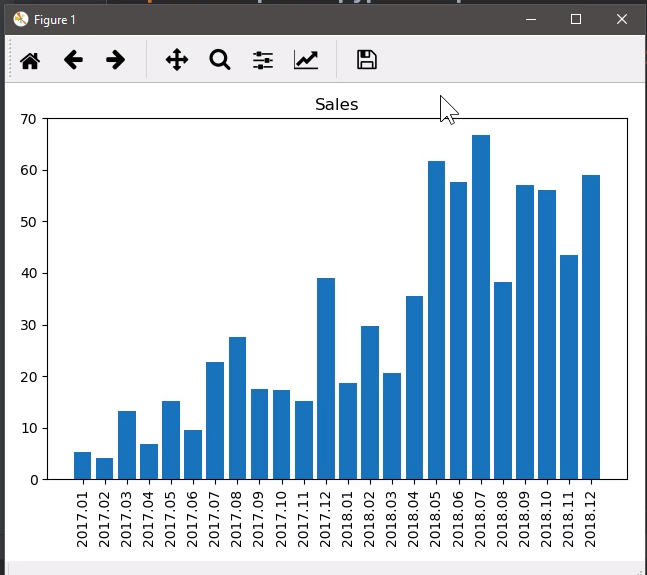Go back to previous view arrow
Viewport: 647px width, 575px height.
[x=73, y=60]
